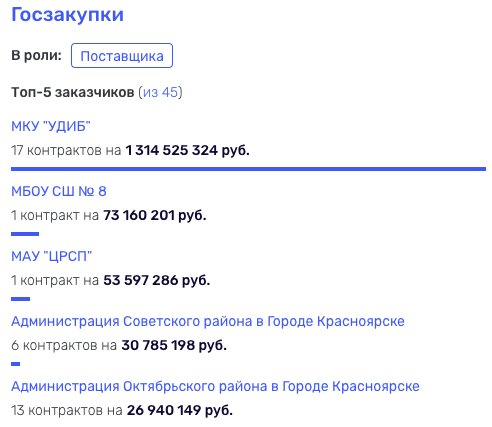Click the Советского района contract bar

tap(16, 364)
